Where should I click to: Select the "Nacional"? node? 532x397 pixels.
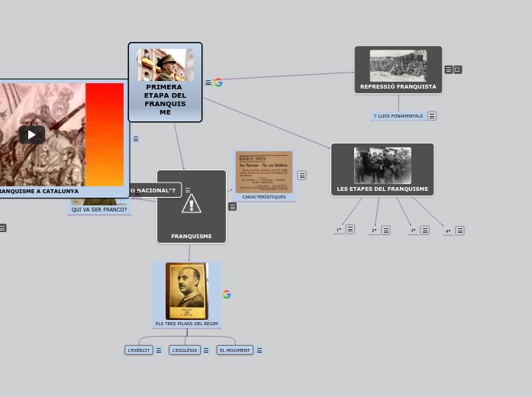click(x=156, y=190)
